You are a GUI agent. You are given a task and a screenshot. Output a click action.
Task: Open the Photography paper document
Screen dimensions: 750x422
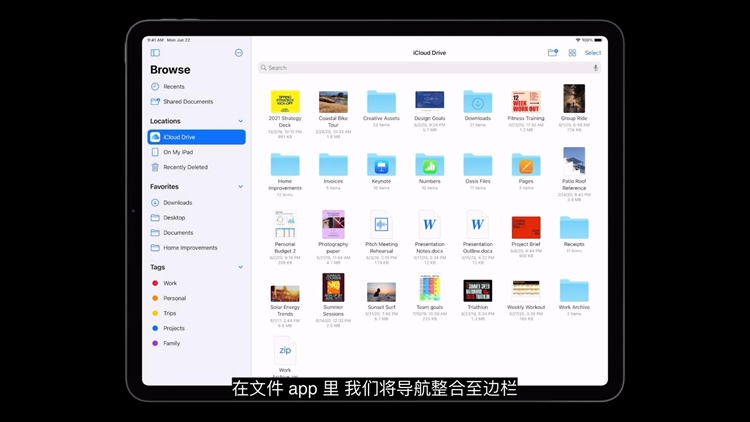point(333,224)
